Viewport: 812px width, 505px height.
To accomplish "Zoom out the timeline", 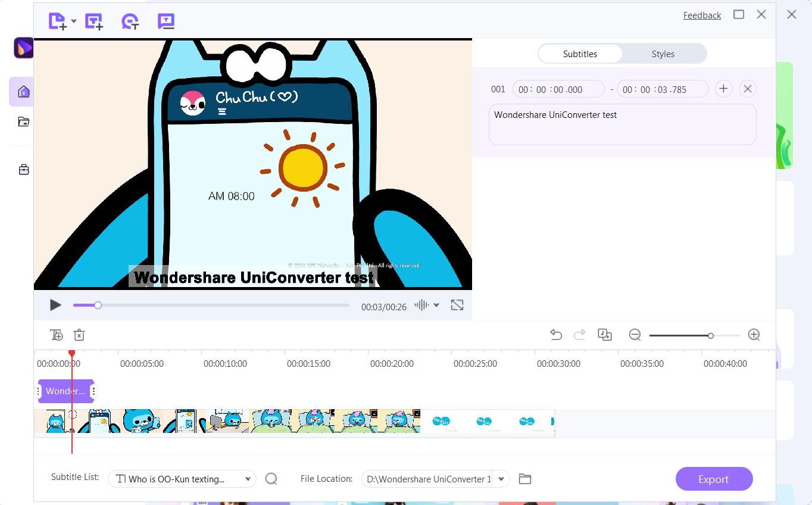I will point(635,335).
